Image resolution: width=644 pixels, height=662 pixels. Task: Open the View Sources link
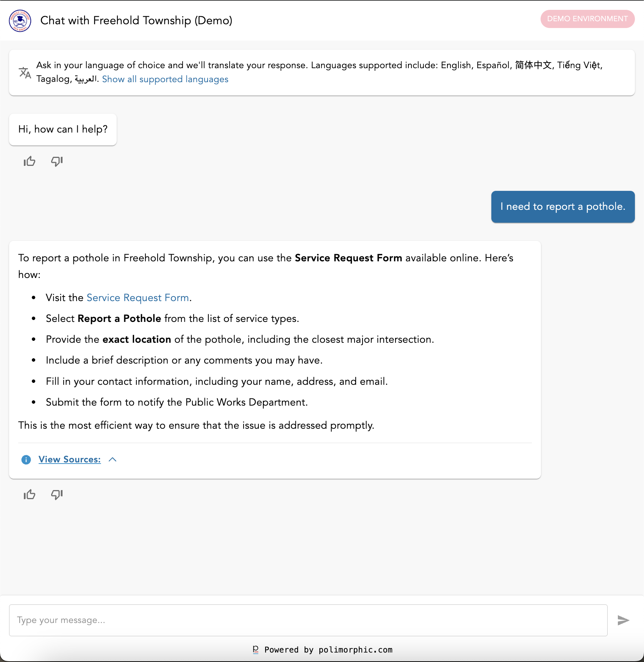pyautogui.click(x=70, y=460)
